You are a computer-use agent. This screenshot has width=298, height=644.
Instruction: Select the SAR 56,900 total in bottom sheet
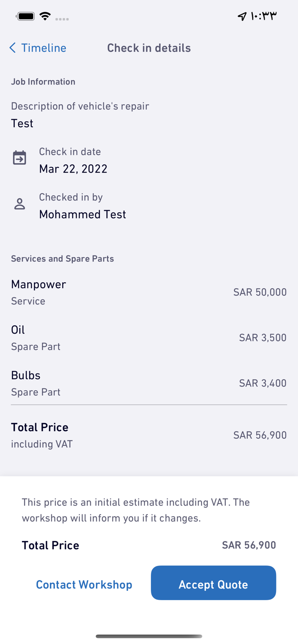tap(249, 545)
